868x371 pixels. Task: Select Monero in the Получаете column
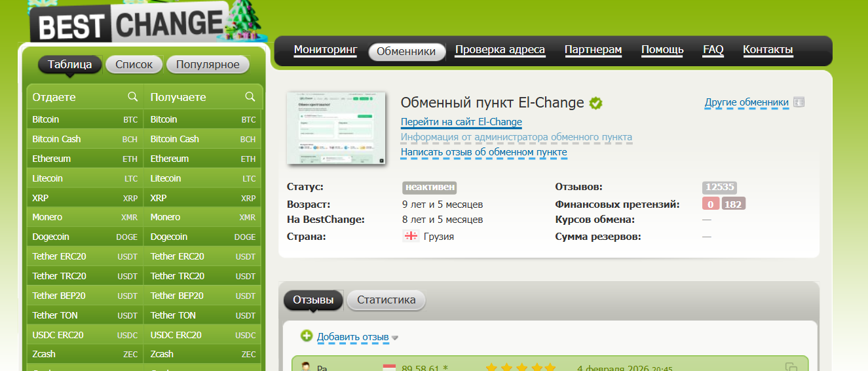coord(202,217)
